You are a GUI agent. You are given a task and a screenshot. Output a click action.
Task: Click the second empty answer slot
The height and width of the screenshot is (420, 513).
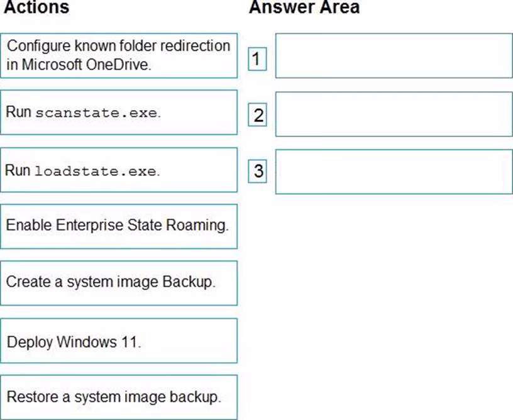pyautogui.click(x=394, y=113)
